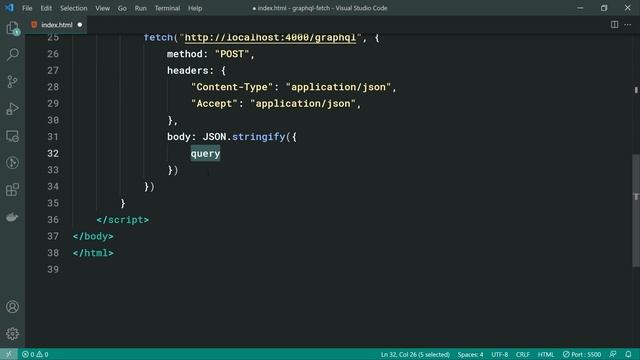Change file encoding UTF-8
The height and width of the screenshot is (360, 640).
click(x=500, y=354)
